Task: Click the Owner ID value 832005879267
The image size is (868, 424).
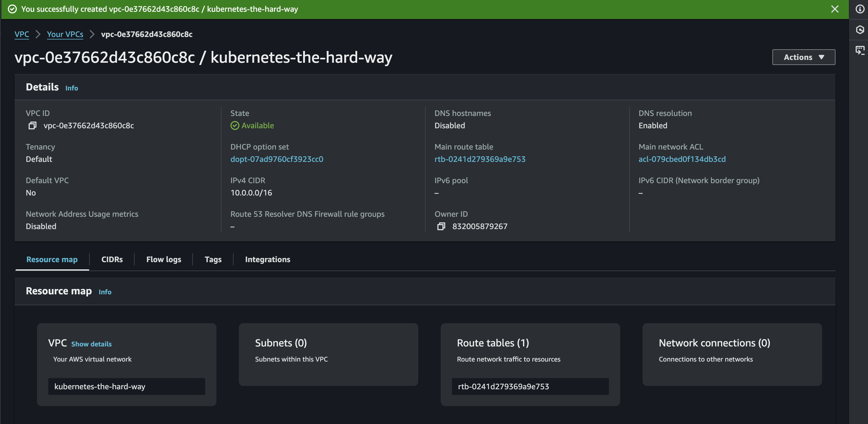Action: point(480,227)
